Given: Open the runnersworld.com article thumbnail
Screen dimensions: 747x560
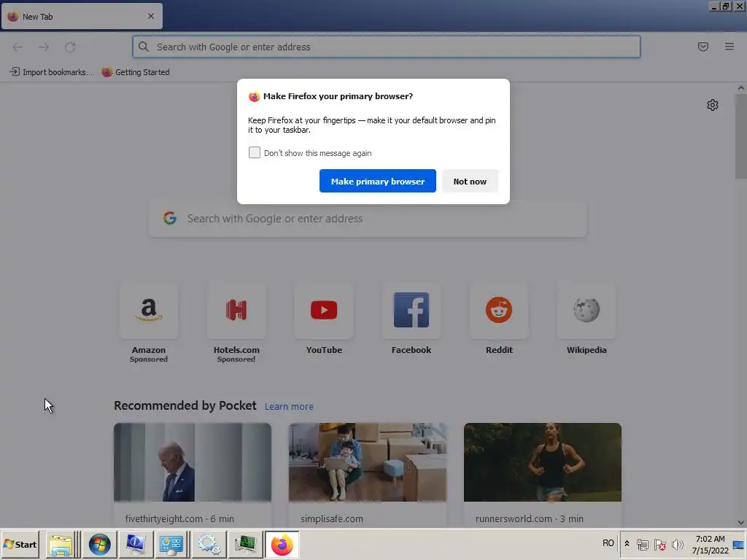Looking at the screenshot, I should 543,462.
